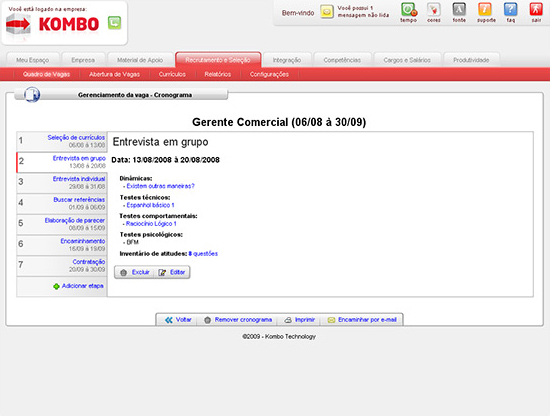Select step Buscar referências
Screen dimensions: 550x416
pos(62,203)
